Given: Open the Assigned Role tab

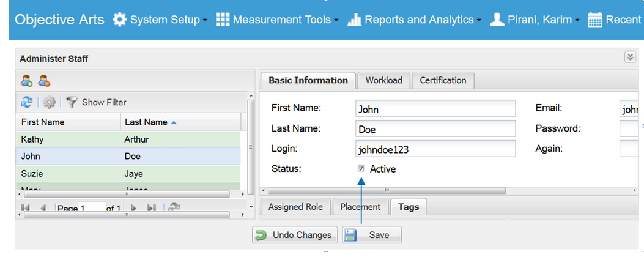Looking at the screenshot, I should click(295, 207).
